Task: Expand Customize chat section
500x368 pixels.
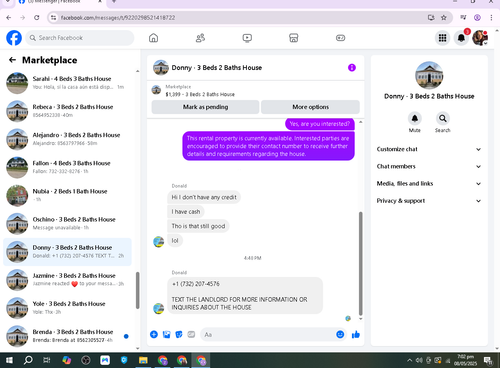Action: [429, 149]
